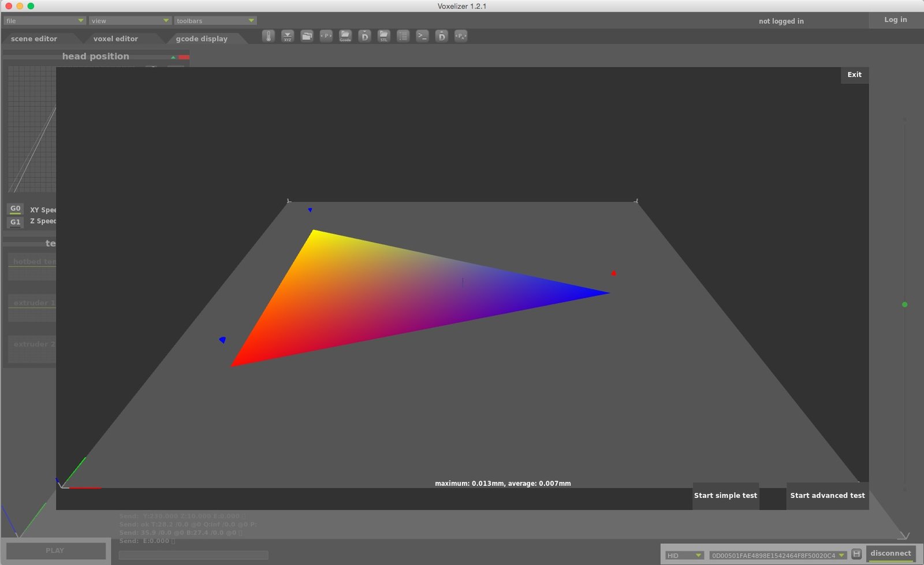The height and width of the screenshot is (565, 924).
Task: Switch to the gcode display tab
Action: [x=202, y=39]
